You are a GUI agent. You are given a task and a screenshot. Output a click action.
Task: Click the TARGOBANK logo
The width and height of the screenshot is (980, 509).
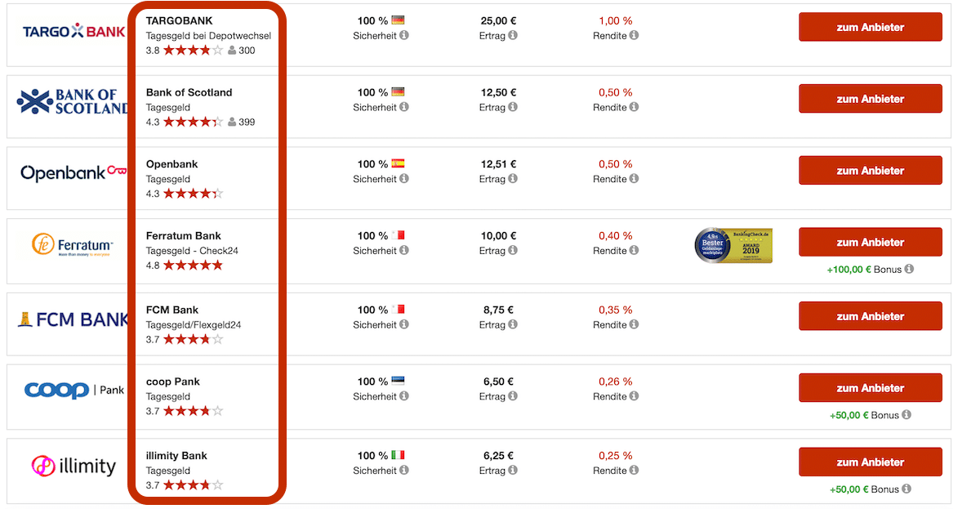tap(73, 32)
